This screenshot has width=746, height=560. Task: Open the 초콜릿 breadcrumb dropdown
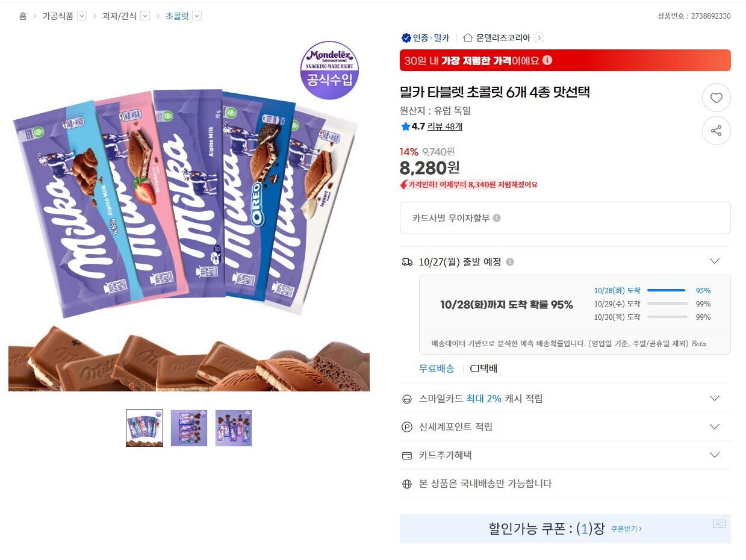click(196, 16)
